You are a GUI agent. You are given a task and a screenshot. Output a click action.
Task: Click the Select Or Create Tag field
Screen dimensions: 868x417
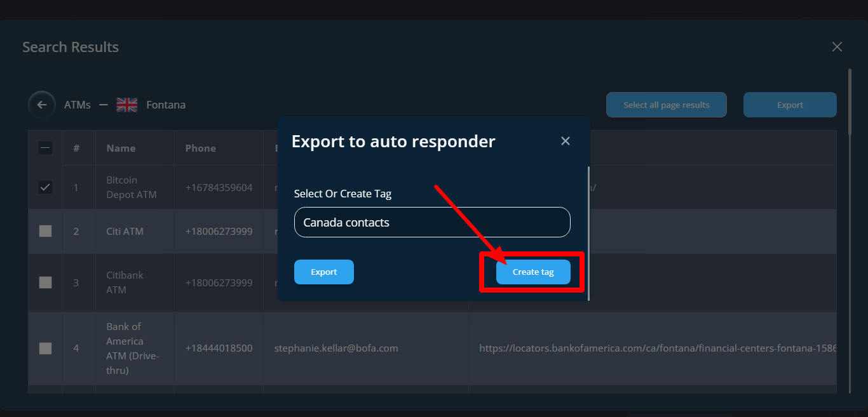(x=432, y=222)
